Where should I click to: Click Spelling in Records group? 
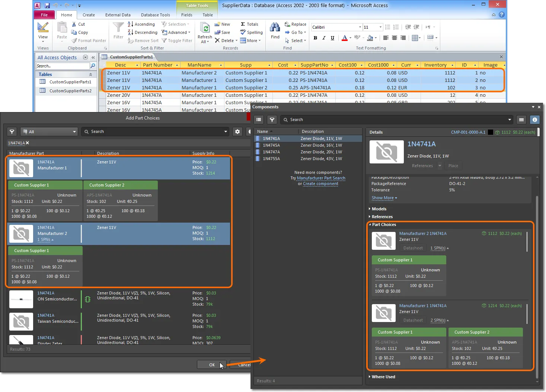[x=251, y=32]
